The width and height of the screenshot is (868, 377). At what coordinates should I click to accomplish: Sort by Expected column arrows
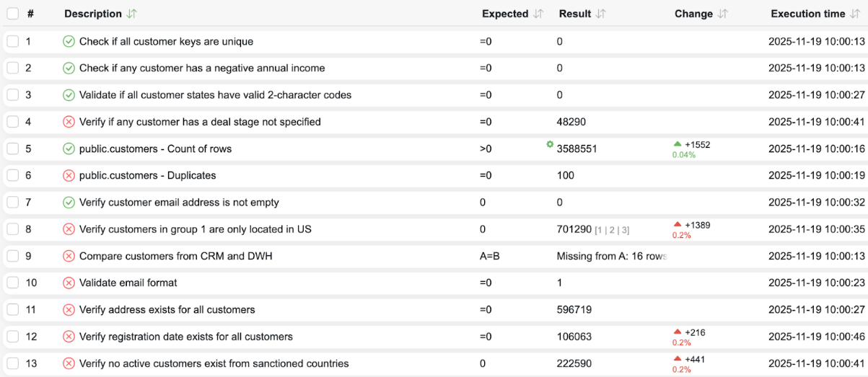click(x=538, y=14)
